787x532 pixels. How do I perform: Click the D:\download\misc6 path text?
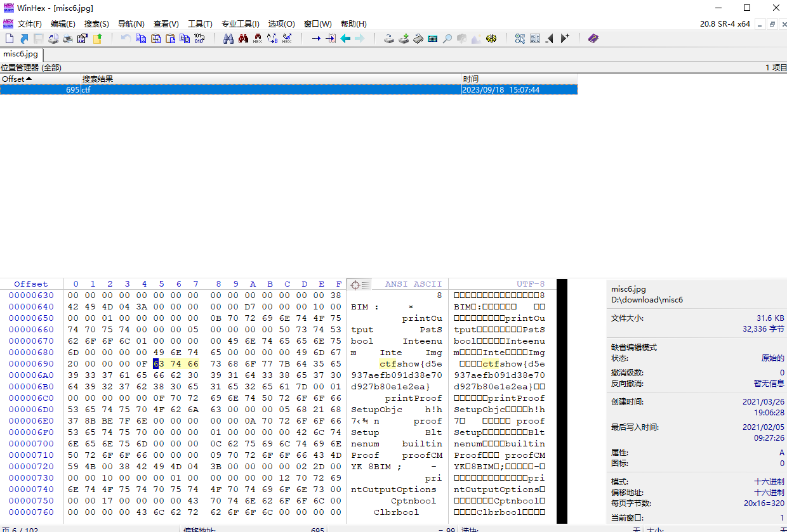coord(647,300)
